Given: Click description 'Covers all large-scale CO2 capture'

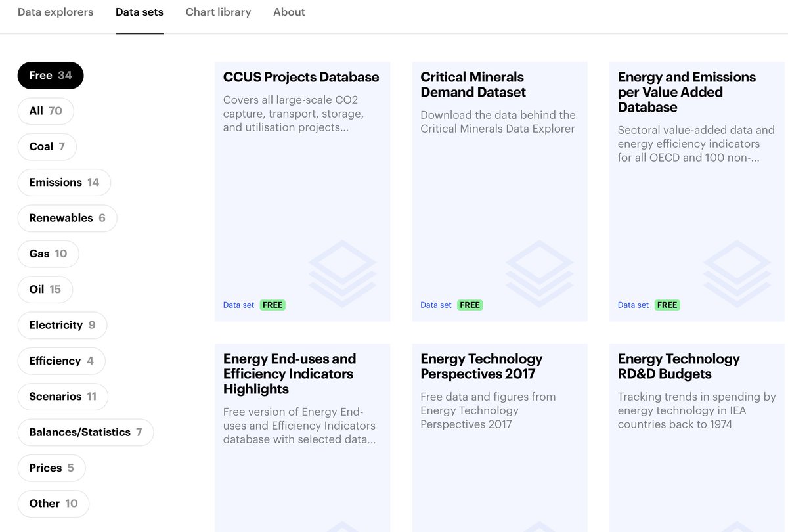Looking at the screenshot, I should point(293,114).
